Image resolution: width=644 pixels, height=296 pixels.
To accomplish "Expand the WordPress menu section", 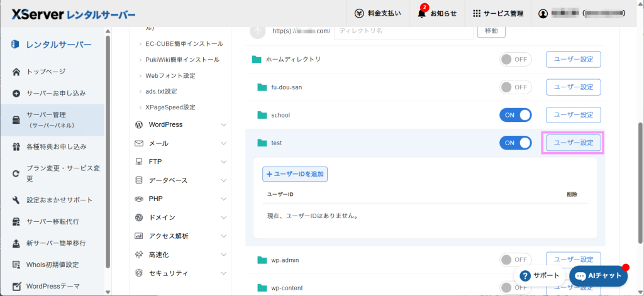I will 181,124.
